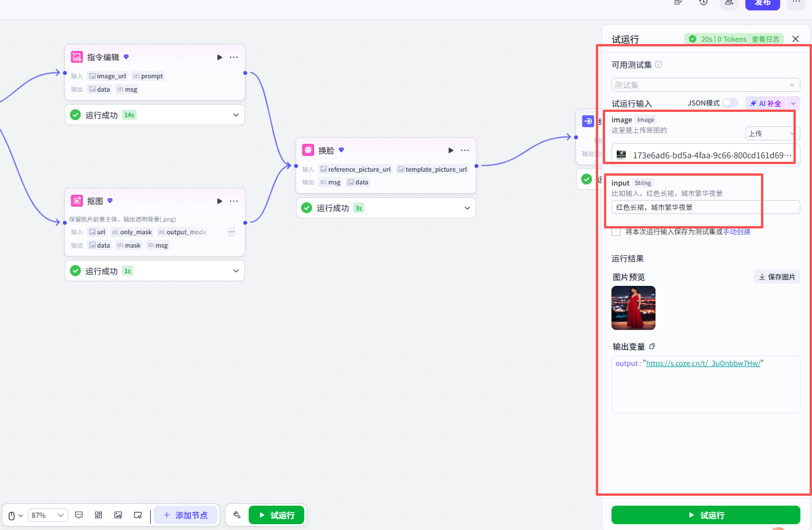Viewport: 812px width, 530px height.
Task: Toggle the JSON模式 switch
Action: click(x=730, y=103)
